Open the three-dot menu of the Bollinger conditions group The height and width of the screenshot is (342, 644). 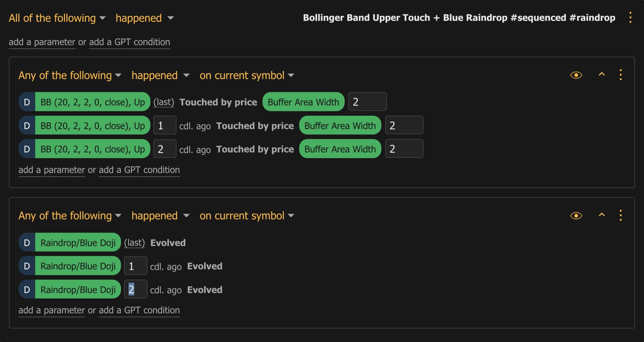point(620,75)
